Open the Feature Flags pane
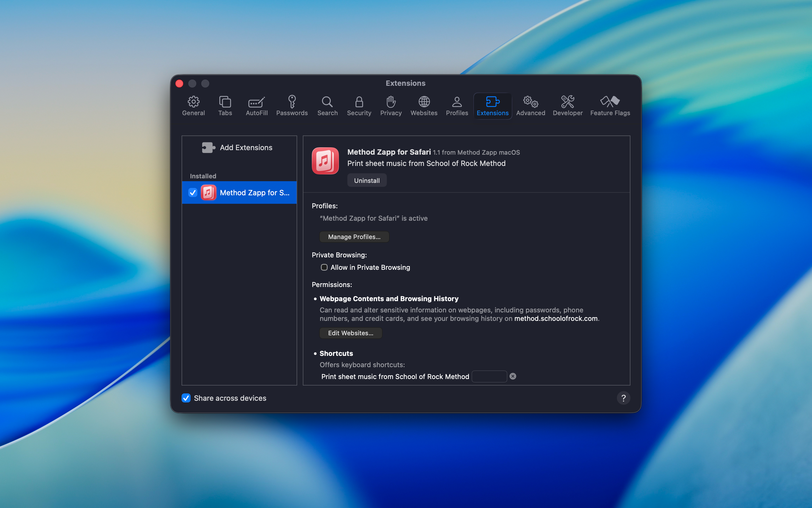Viewport: 812px width, 508px height. 610,106
